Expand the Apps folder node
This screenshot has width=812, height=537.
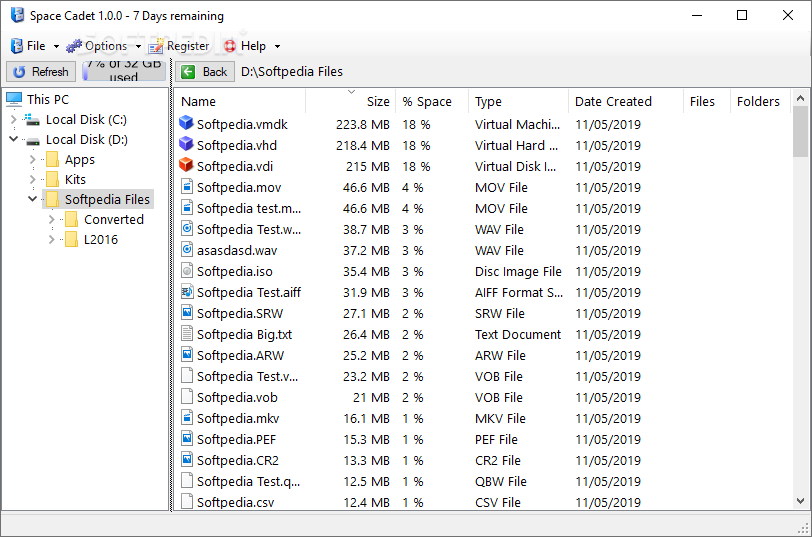[x=33, y=159]
